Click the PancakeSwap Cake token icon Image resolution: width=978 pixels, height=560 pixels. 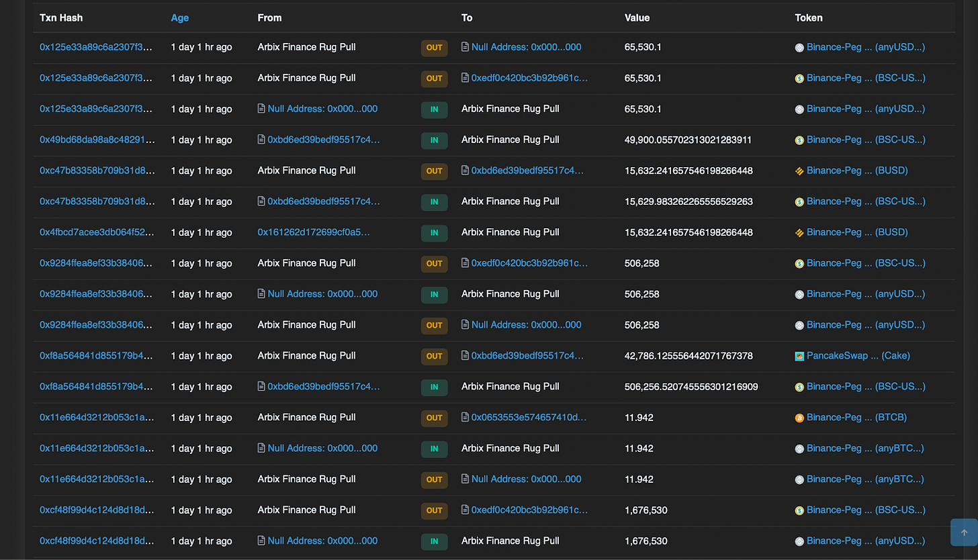[x=799, y=356]
